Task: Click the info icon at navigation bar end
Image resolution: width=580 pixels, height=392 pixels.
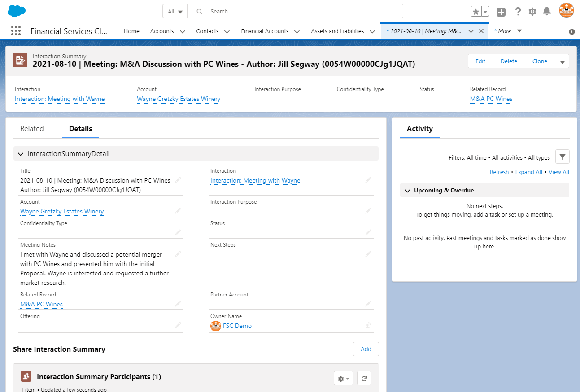Action: click(x=572, y=32)
